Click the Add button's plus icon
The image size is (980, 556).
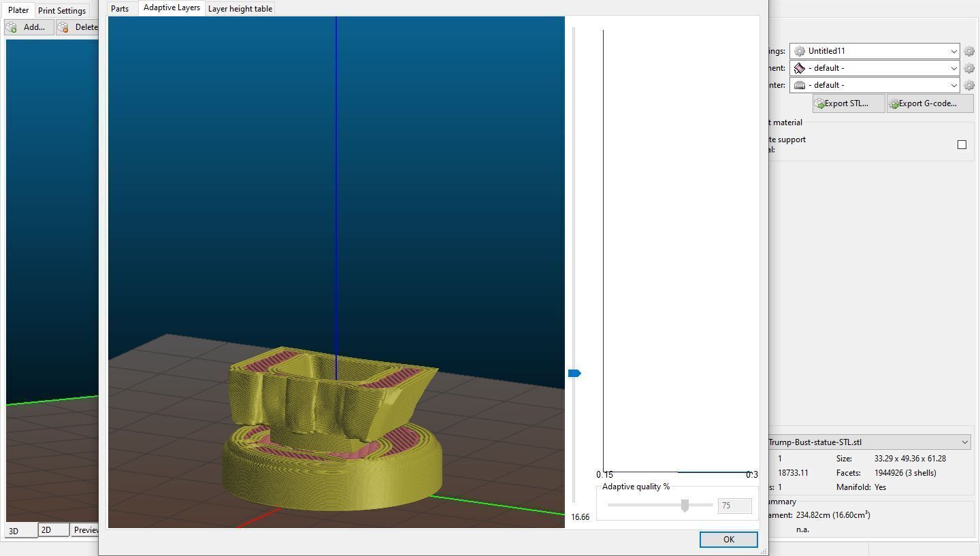tap(12, 27)
